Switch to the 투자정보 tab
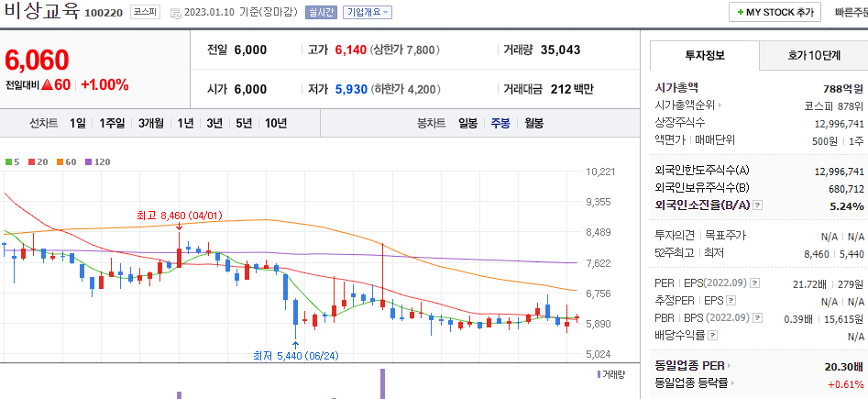Image resolution: width=868 pixels, height=399 pixels. click(x=705, y=55)
